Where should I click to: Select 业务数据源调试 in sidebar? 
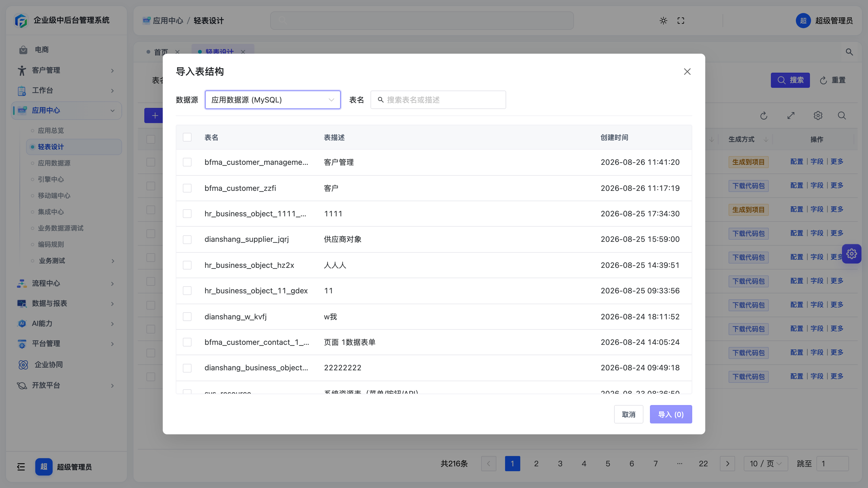pos(74,228)
